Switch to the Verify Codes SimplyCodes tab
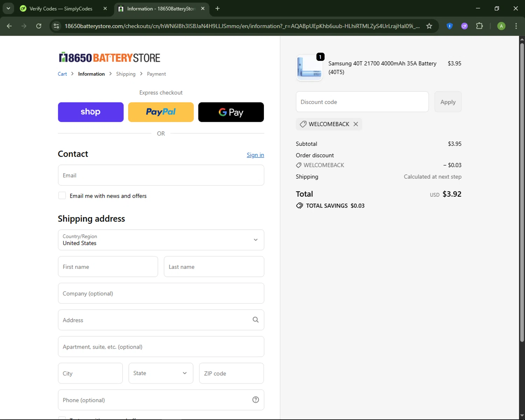525x420 pixels. [61, 8]
